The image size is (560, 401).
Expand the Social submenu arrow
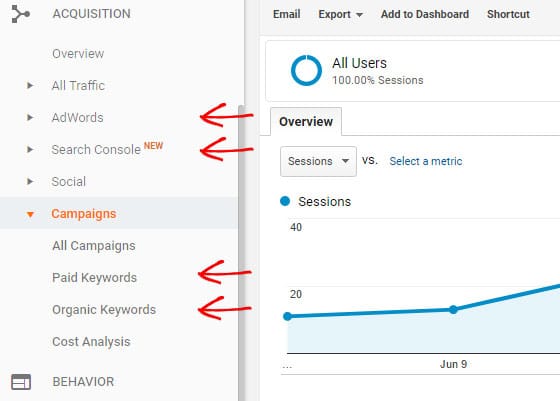tap(30, 181)
